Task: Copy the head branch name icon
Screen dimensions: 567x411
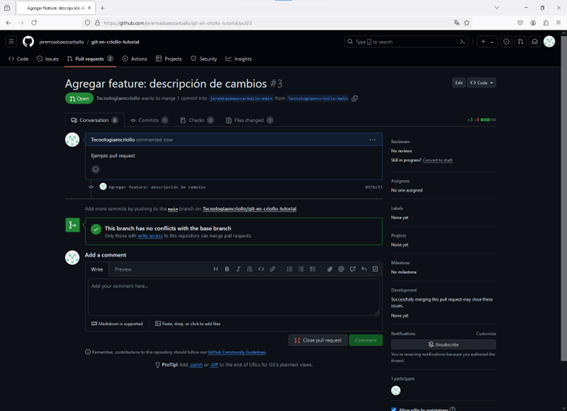Action: coord(355,98)
